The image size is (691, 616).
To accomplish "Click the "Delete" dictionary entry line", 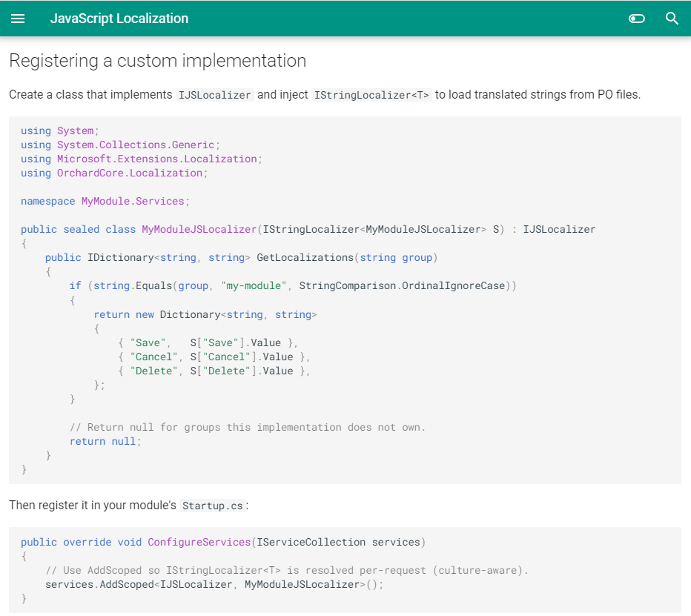I will (214, 371).
